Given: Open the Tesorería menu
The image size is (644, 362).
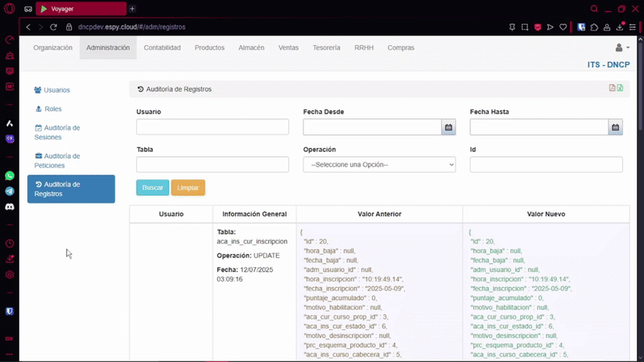Looking at the screenshot, I should pos(326,47).
